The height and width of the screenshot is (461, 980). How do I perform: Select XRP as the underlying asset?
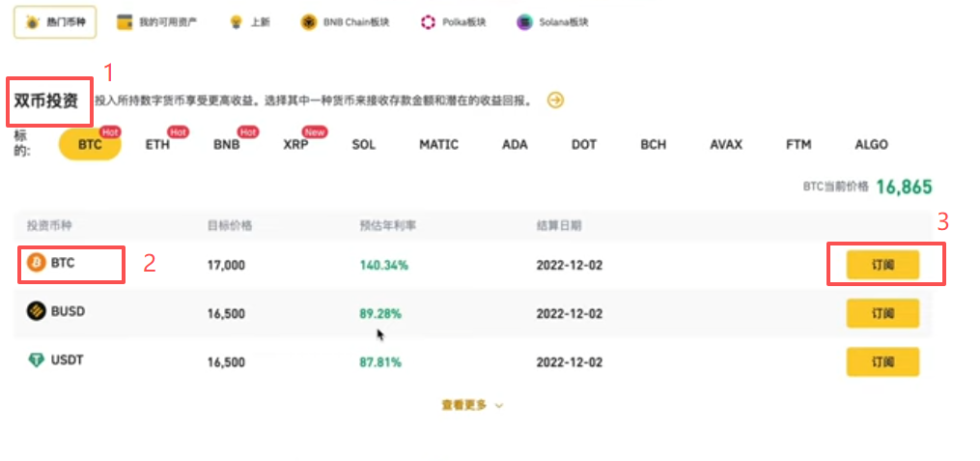pos(295,145)
